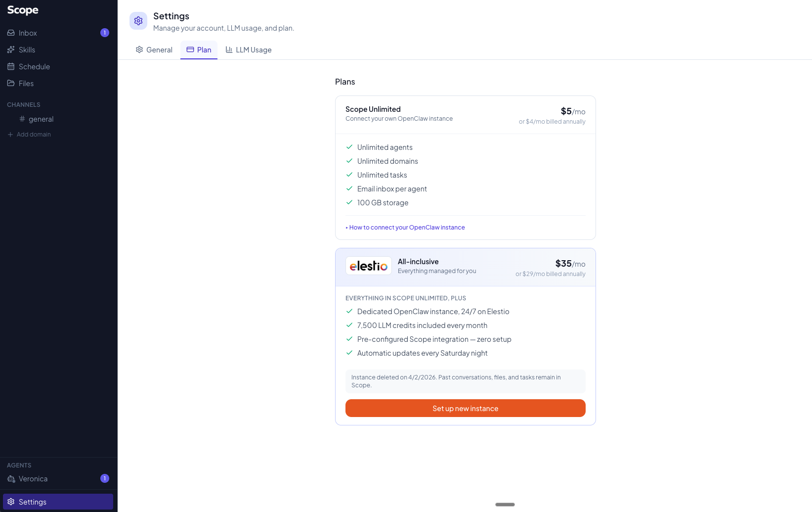
Task: Open Inbox from the sidebar
Action: [x=28, y=33]
